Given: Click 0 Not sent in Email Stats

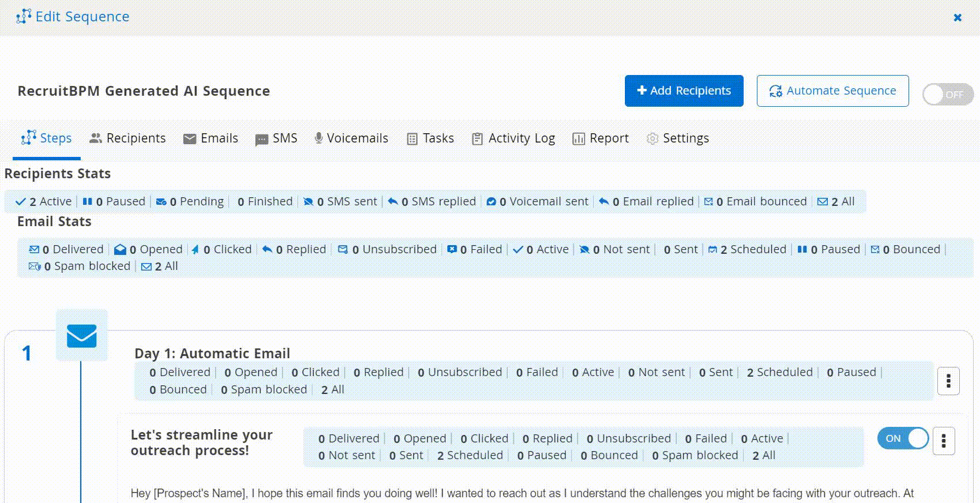Looking at the screenshot, I should pyautogui.click(x=615, y=250).
